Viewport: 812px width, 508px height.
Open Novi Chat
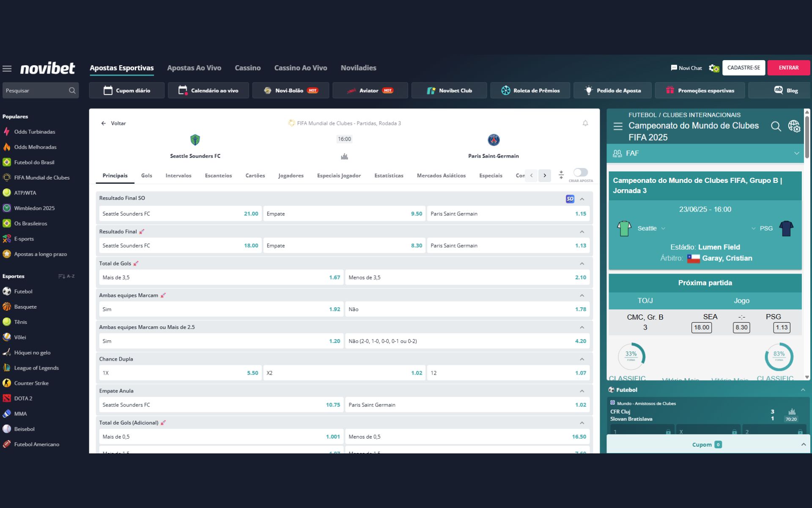(x=686, y=68)
